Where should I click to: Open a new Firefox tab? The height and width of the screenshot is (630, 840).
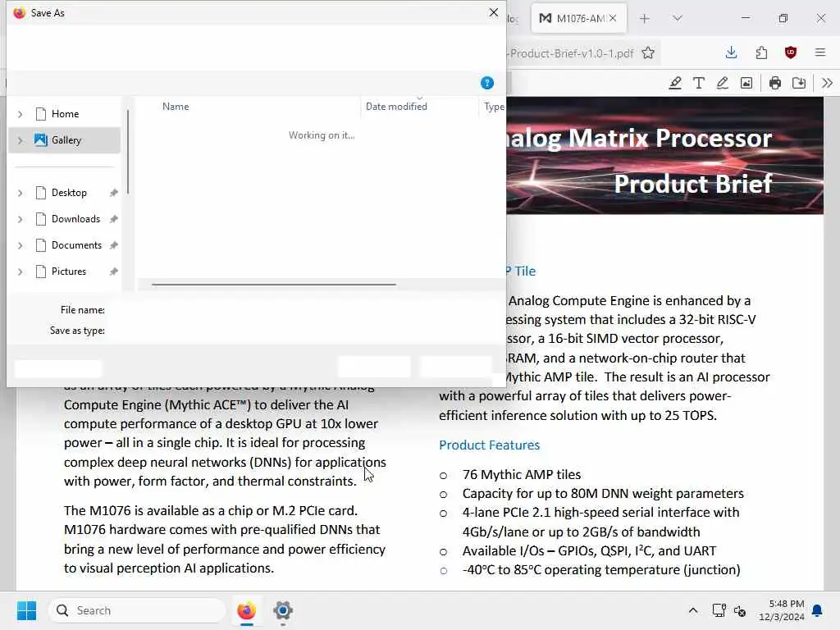pyautogui.click(x=645, y=18)
